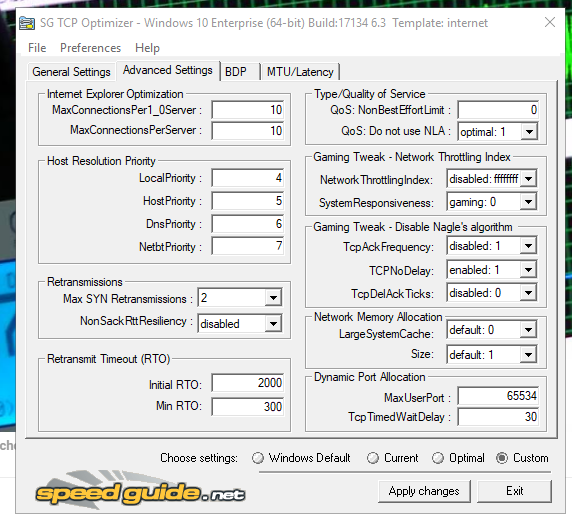The height and width of the screenshot is (519, 572).
Task: Open the Preferences menu
Action: tap(90, 48)
